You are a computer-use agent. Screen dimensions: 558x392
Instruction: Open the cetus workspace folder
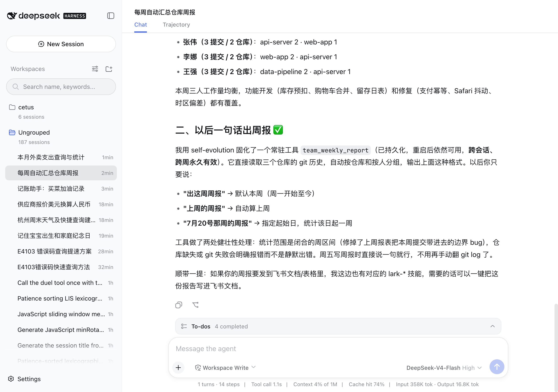pos(61,112)
